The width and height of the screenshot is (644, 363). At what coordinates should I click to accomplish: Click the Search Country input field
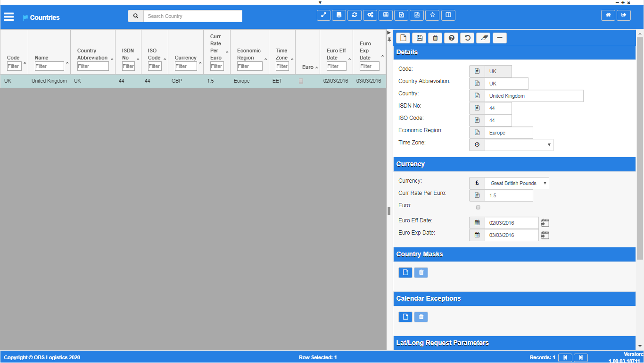(193, 16)
